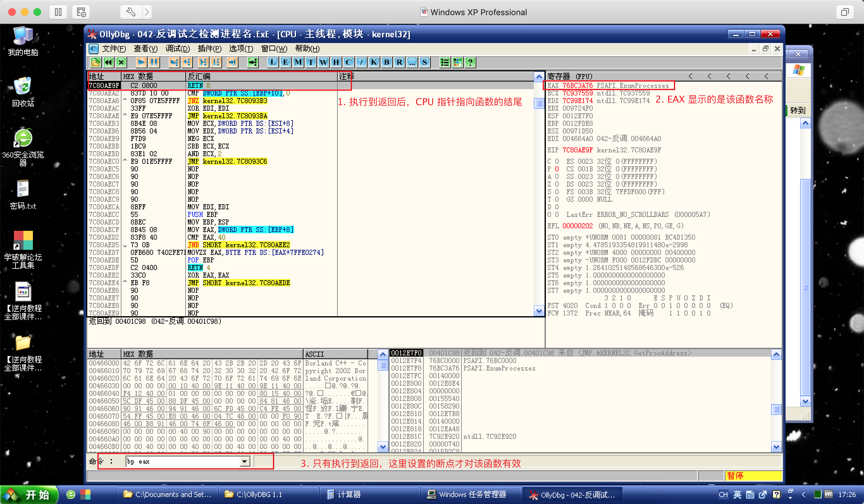Screen dimensions: 864x504
Task: Expand the command box dropdown arrow
Action: click(244, 462)
